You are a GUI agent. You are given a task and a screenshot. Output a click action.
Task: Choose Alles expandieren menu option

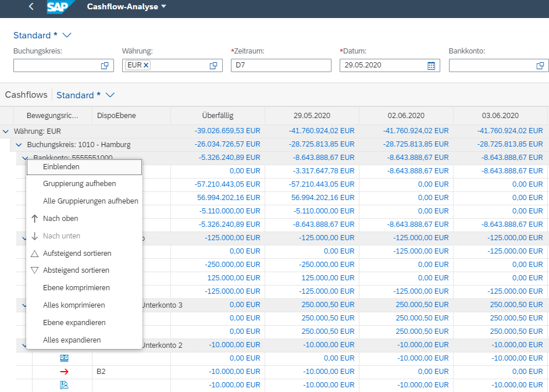pos(72,340)
